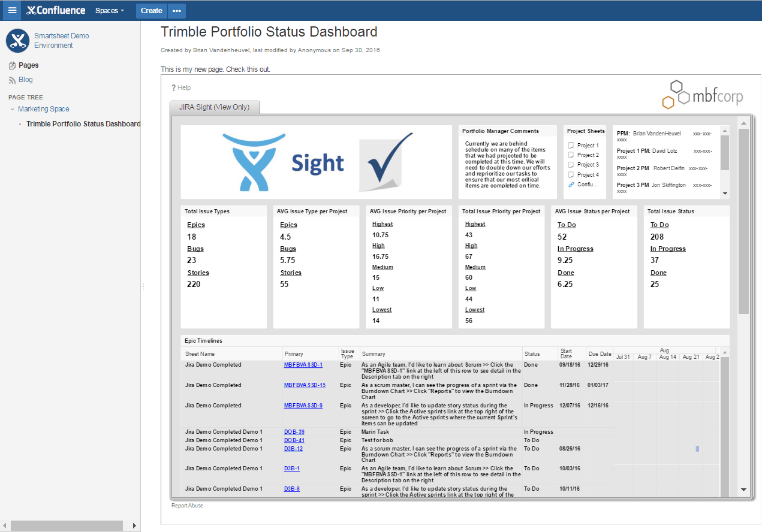
Task: Click the Confluence logo
Action: point(57,10)
